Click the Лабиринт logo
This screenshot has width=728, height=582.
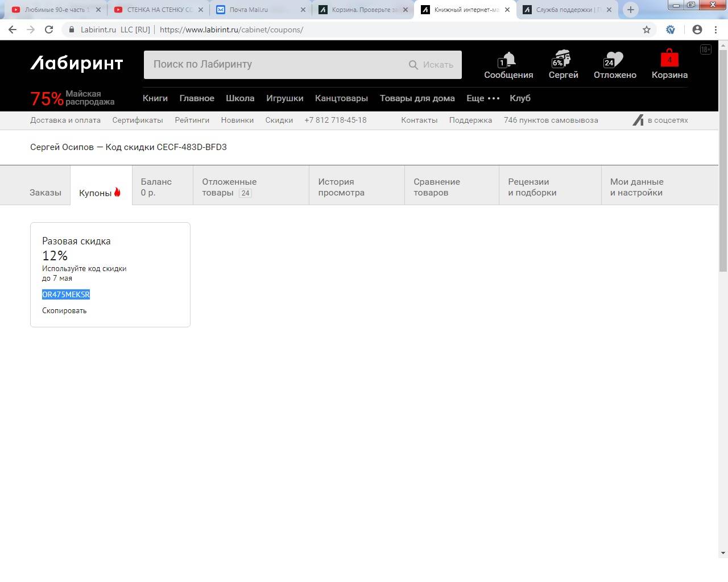77,63
